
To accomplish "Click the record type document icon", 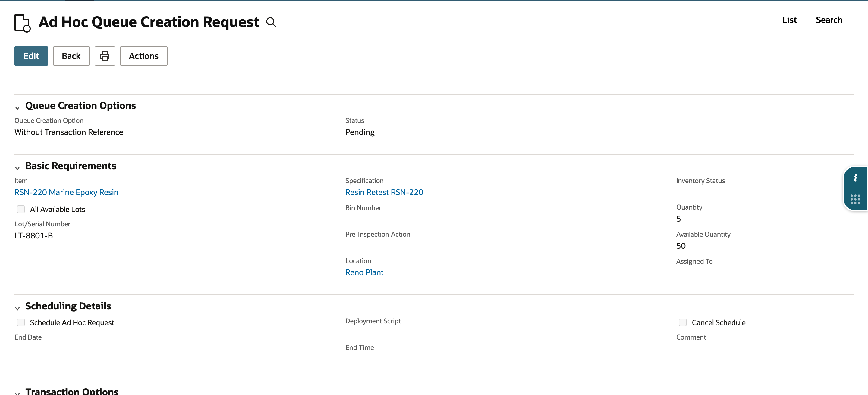I will click(23, 23).
